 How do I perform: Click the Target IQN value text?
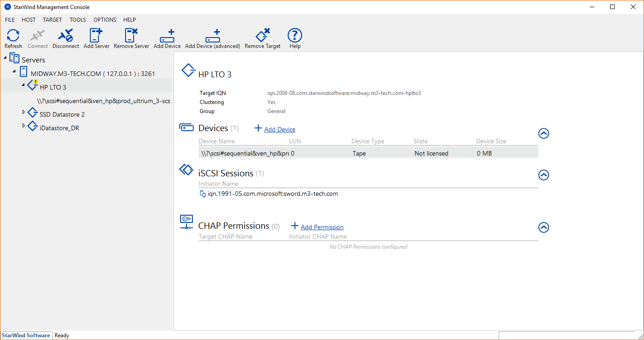pos(344,93)
